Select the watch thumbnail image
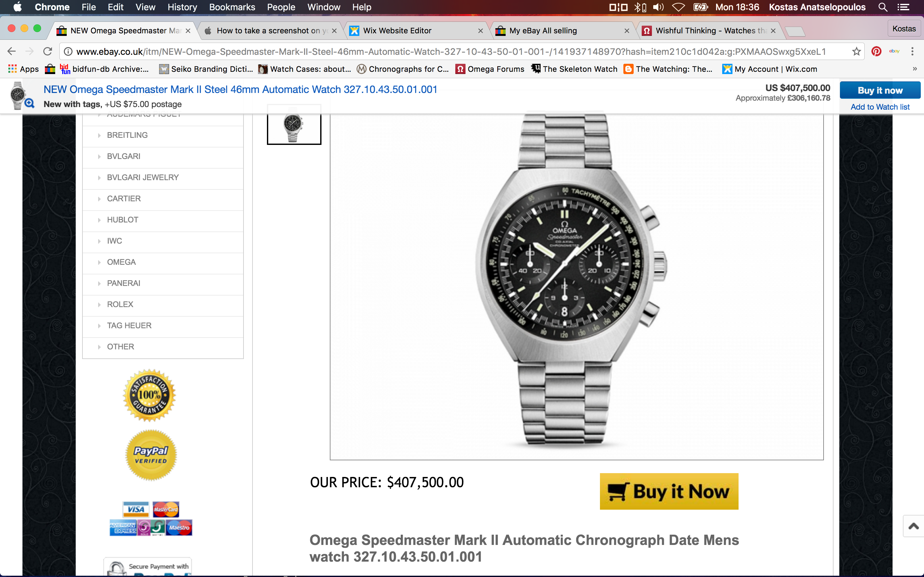 point(294,124)
